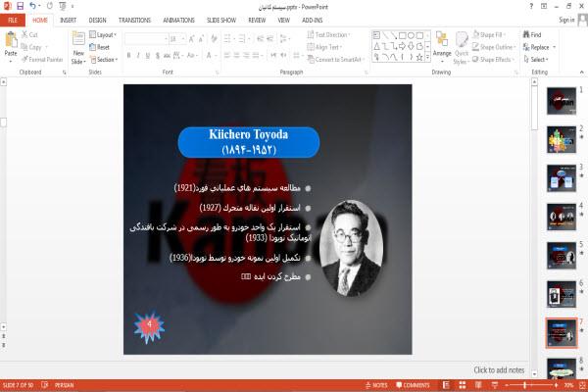Toggle Italic formatting
588x392 pixels.
point(138,56)
